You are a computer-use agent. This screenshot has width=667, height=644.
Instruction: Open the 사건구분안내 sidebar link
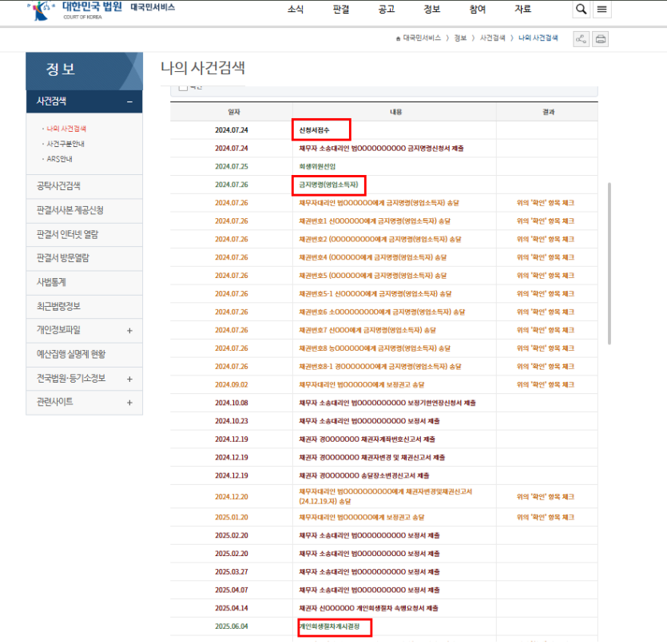click(x=66, y=144)
